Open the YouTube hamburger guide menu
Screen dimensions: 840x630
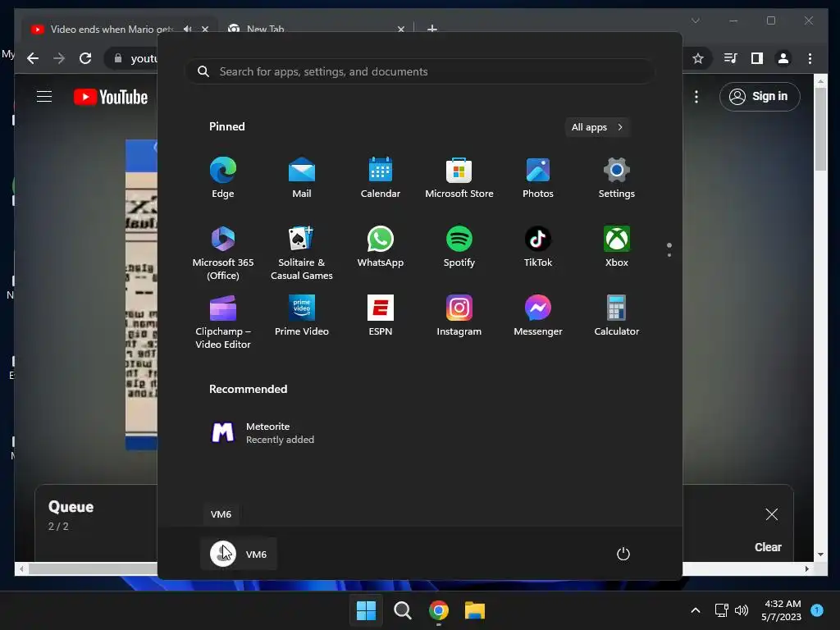44,97
